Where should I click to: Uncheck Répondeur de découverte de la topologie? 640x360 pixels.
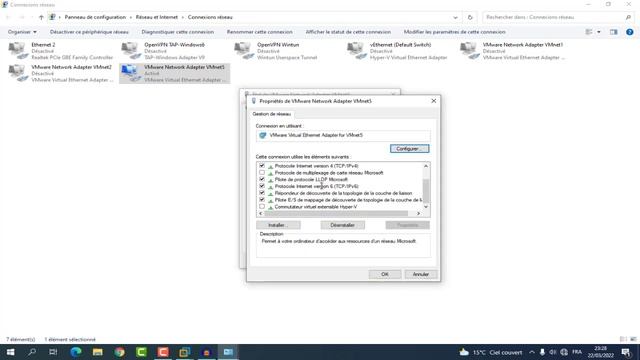pos(262,193)
